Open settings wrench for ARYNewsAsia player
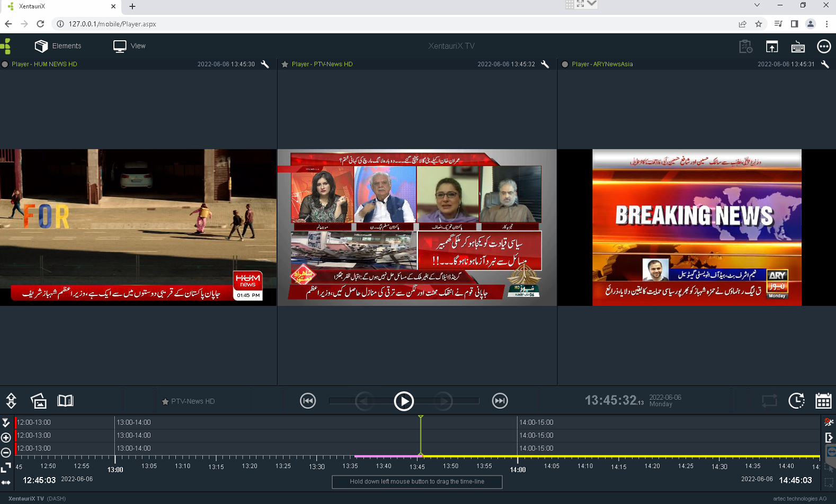Screen dimensions: 836x504 pyautogui.click(x=825, y=64)
